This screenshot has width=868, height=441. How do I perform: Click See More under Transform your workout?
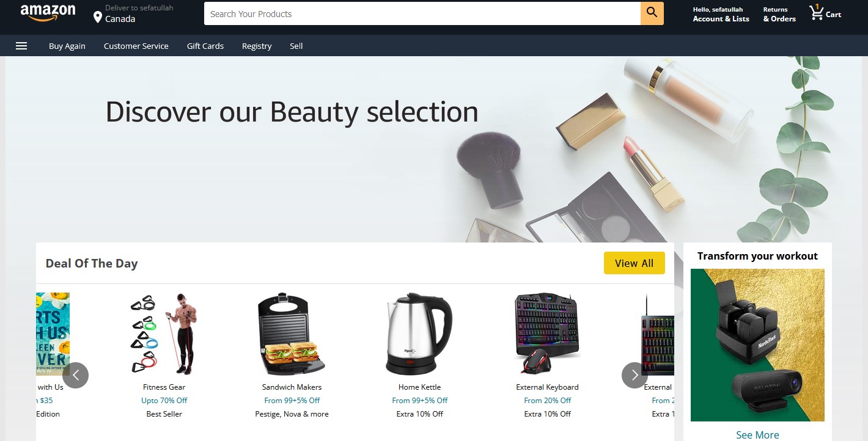[757, 435]
